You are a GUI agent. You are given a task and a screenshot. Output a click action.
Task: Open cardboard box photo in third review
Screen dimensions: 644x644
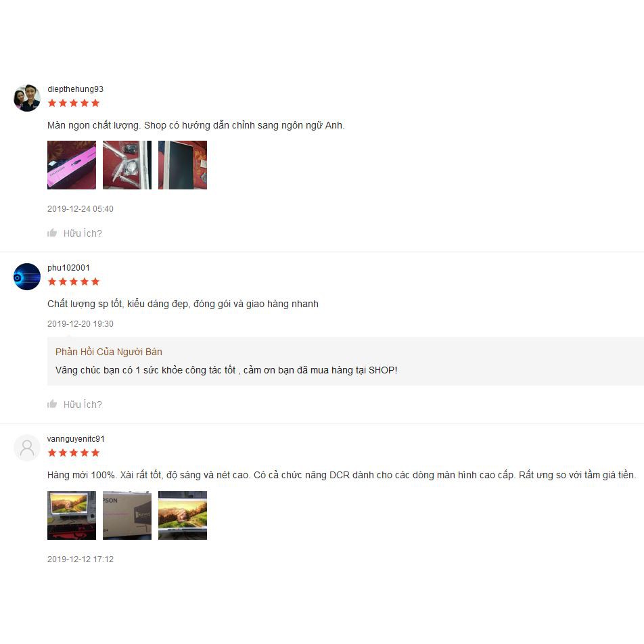coord(127,515)
